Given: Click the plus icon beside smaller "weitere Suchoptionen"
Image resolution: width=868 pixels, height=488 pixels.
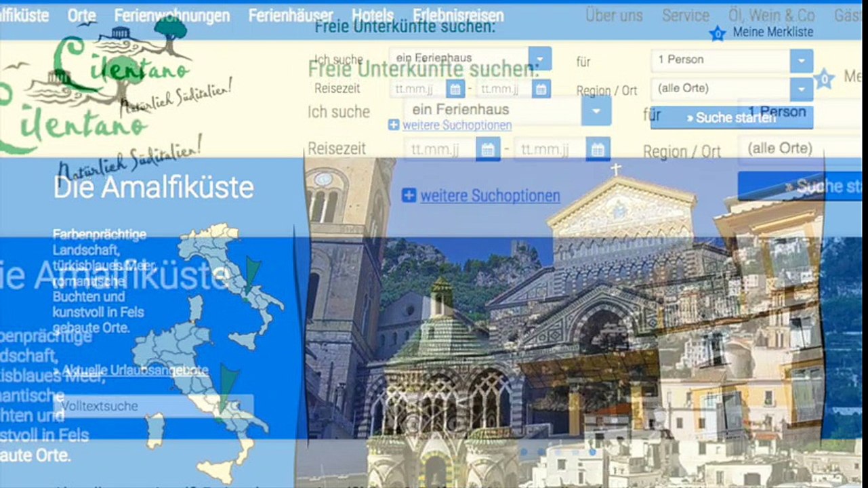Looking at the screenshot, I should [394, 125].
